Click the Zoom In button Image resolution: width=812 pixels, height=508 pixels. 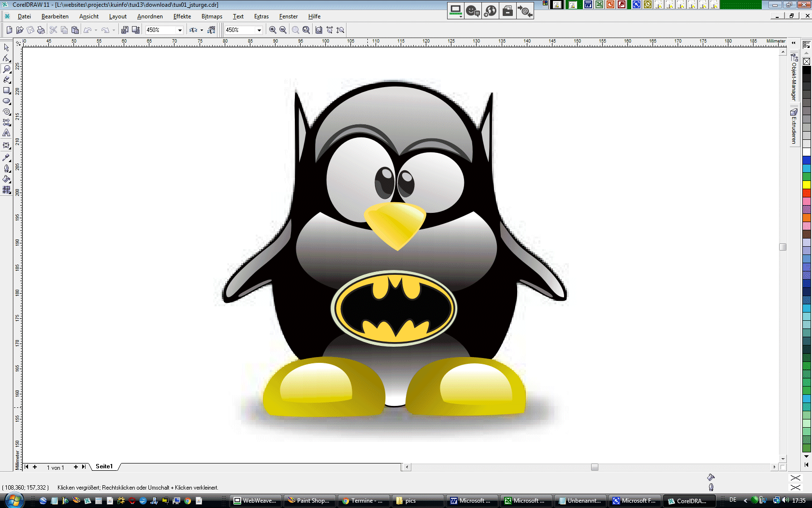point(273,30)
